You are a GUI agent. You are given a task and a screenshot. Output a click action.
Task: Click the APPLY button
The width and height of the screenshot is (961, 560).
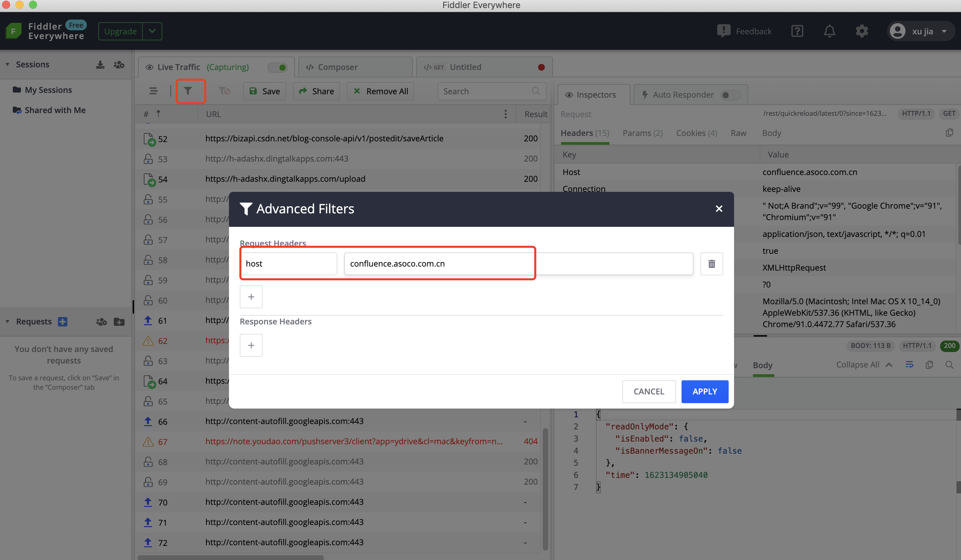pyautogui.click(x=704, y=391)
